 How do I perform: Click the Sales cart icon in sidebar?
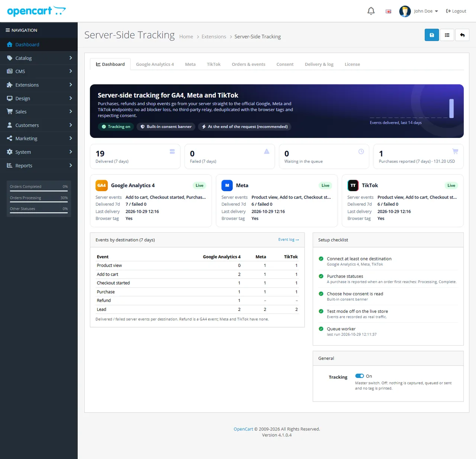click(10, 112)
